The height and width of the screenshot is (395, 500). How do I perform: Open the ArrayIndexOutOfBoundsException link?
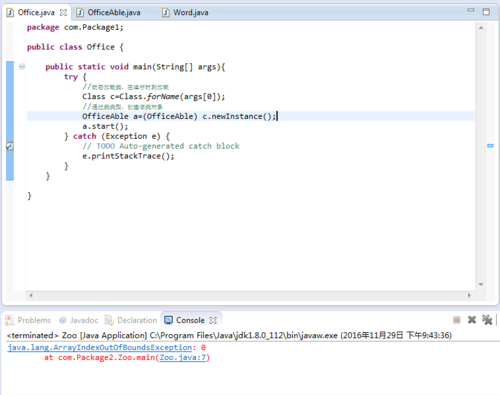point(100,348)
